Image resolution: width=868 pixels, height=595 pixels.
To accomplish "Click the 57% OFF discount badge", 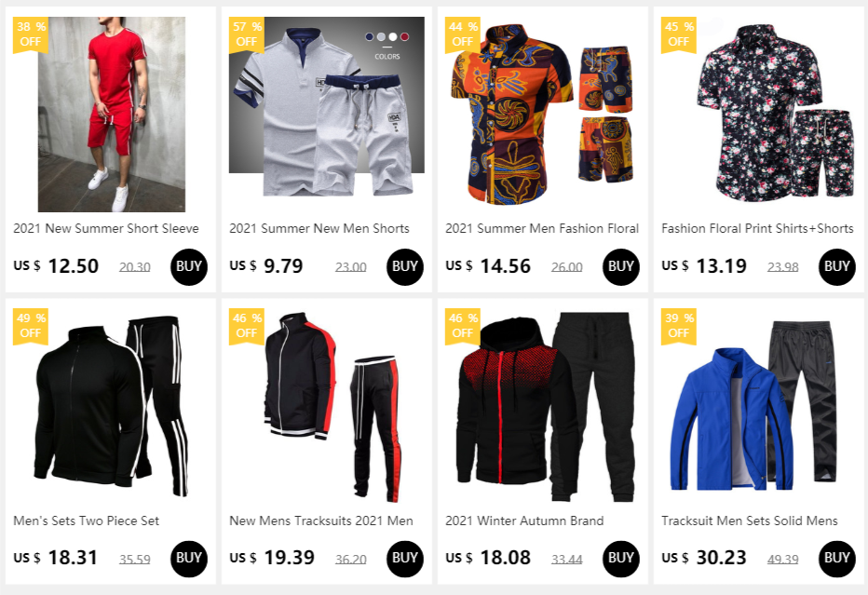I will [247, 34].
